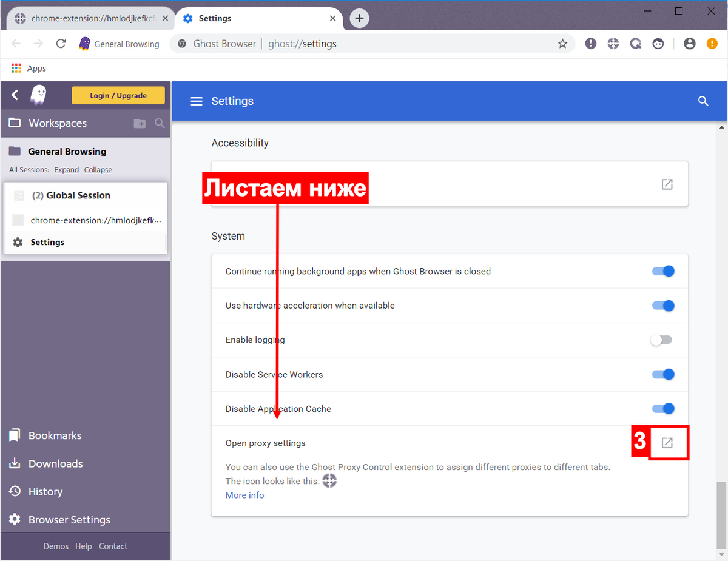Select the Settings browser tab

tap(259, 19)
